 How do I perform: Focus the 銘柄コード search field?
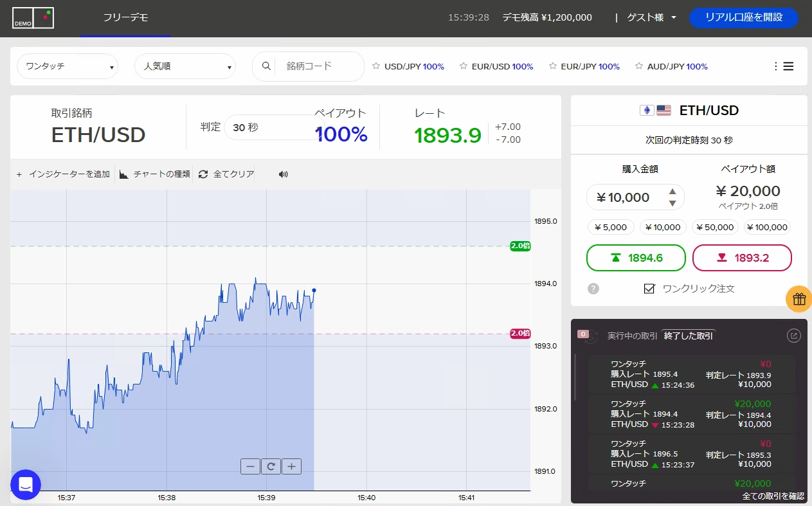319,66
